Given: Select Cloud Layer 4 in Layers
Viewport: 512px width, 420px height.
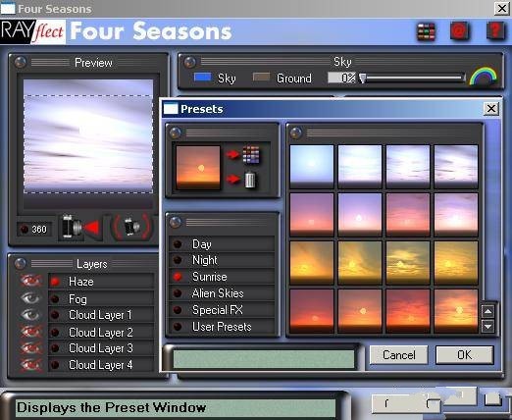Looking at the screenshot, I should pyautogui.click(x=101, y=365).
